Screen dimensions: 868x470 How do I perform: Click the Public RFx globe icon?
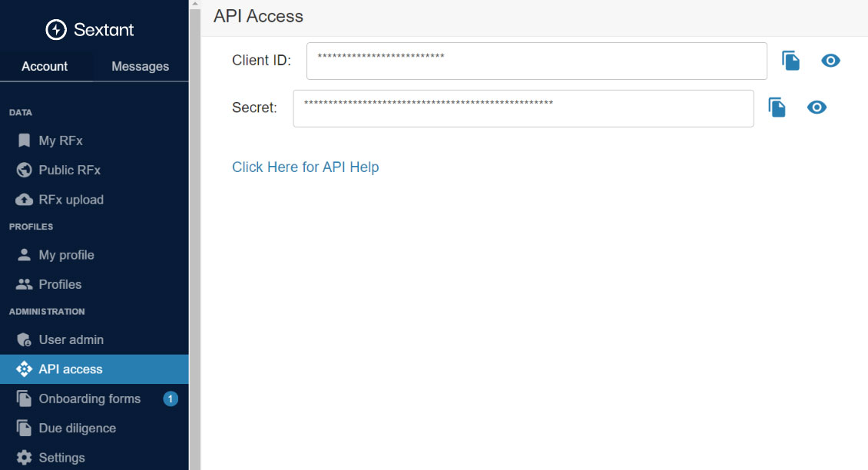tap(25, 170)
